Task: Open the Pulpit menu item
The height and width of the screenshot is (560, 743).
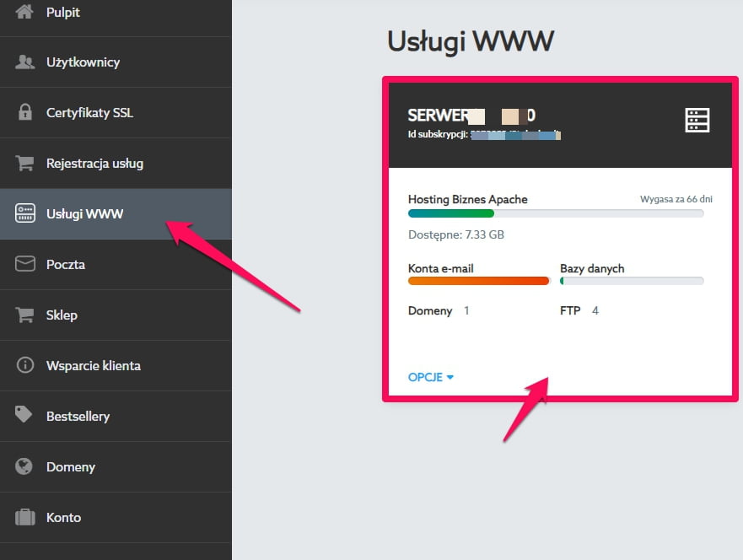Action: click(116, 13)
